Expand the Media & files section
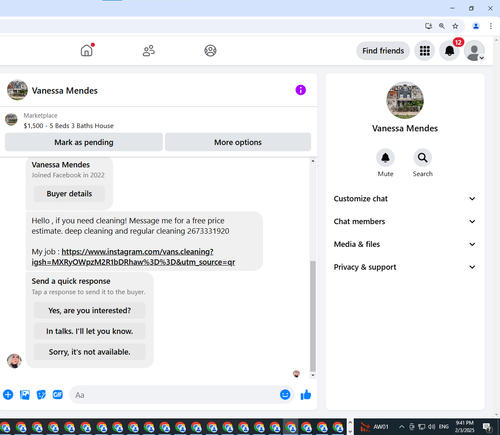The height and width of the screenshot is (435, 500). (404, 244)
